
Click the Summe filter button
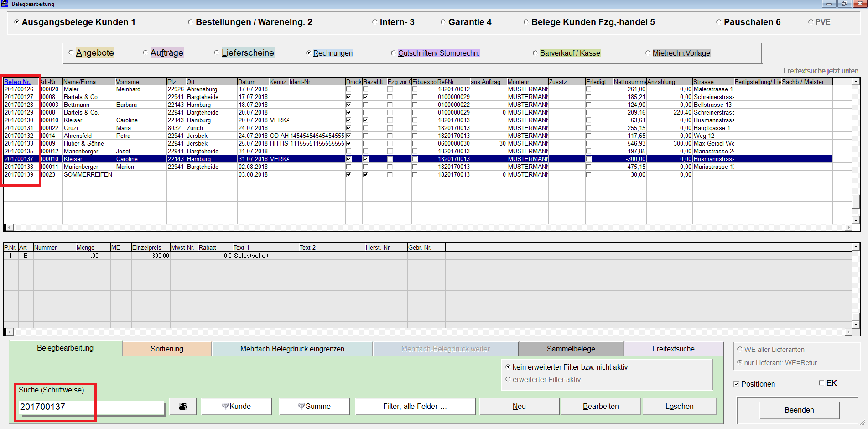coord(314,406)
